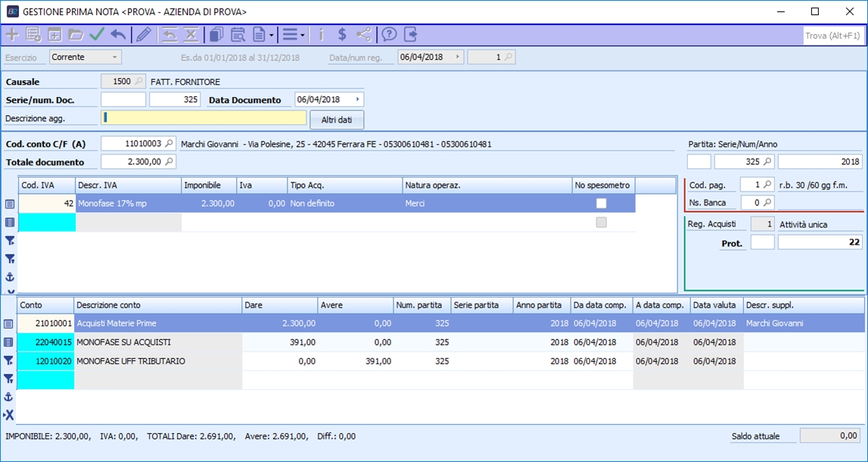This screenshot has height=462, width=868.
Task: Click the pencil edit icon
Action: coord(143,34)
